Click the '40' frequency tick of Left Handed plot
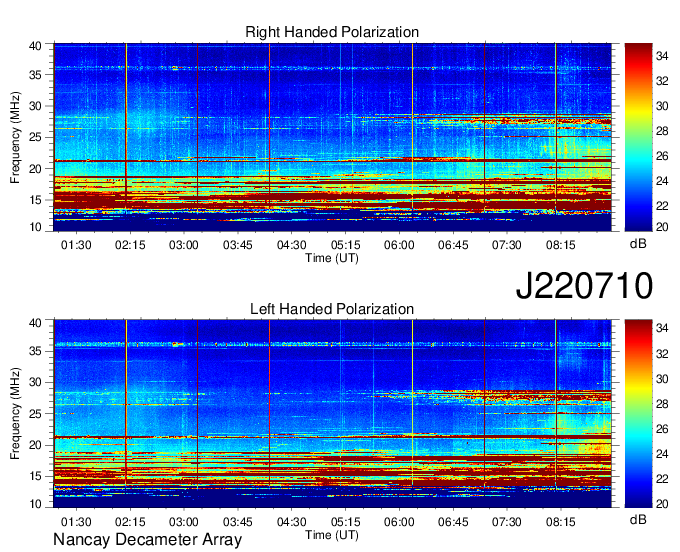 click(35, 323)
